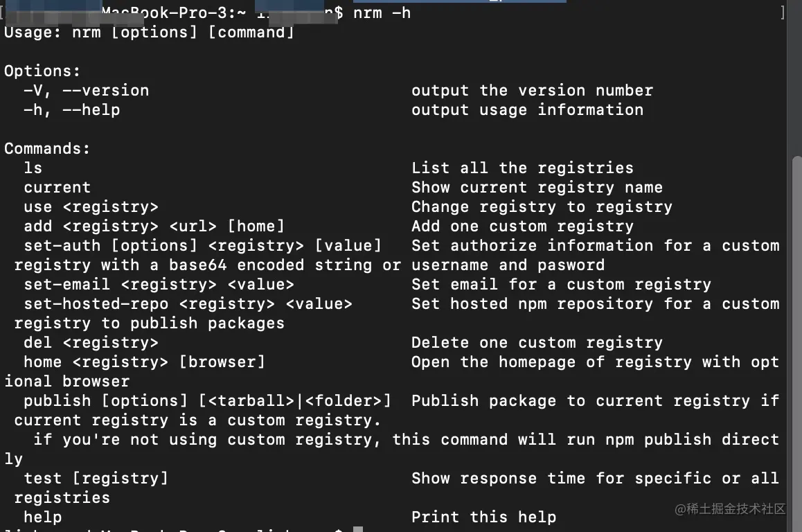Click the 'set-email <registry> <value>' command

pyautogui.click(x=159, y=285)
